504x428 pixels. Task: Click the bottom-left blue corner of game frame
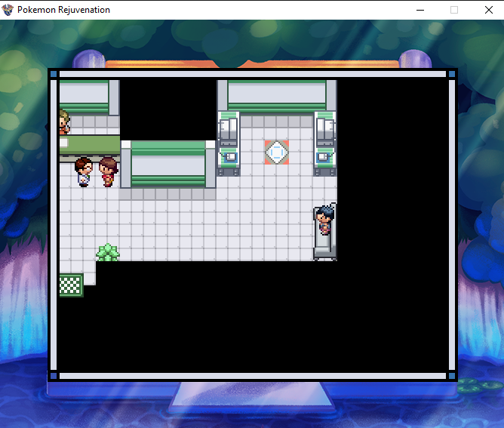click(x=53, y=375)
